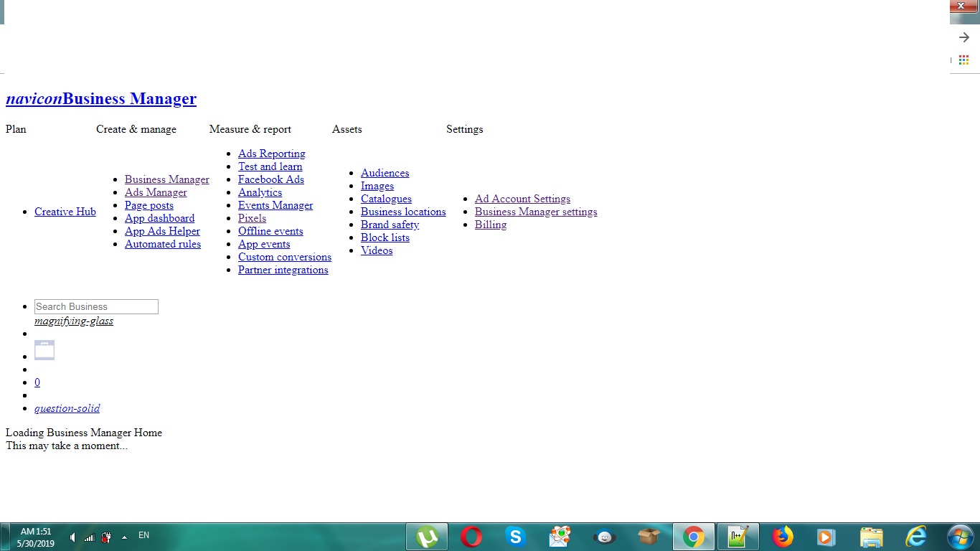The width and height of the screenshot is (980, 551).
Task: Open the Assets menu section
Action: [347, 129]
